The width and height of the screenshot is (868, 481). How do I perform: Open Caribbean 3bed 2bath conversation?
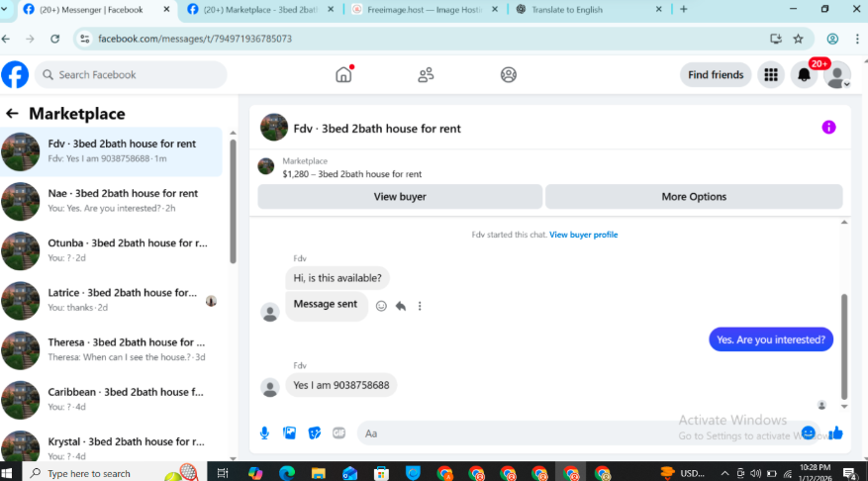111,399
